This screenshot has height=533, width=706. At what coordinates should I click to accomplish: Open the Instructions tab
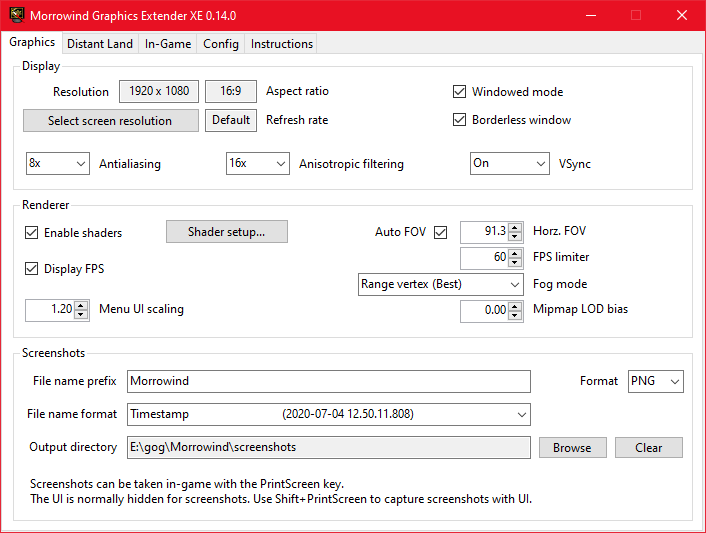pos(281,44)
